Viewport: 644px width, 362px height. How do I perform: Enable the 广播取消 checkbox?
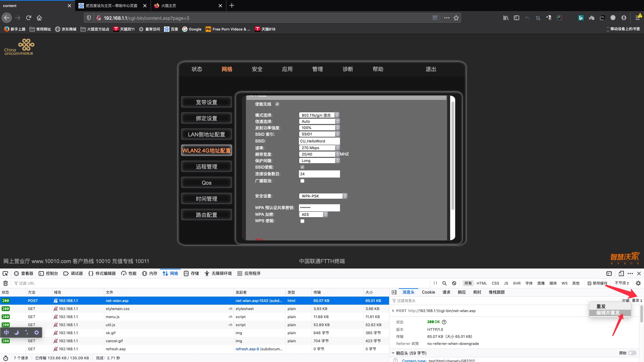302,181
